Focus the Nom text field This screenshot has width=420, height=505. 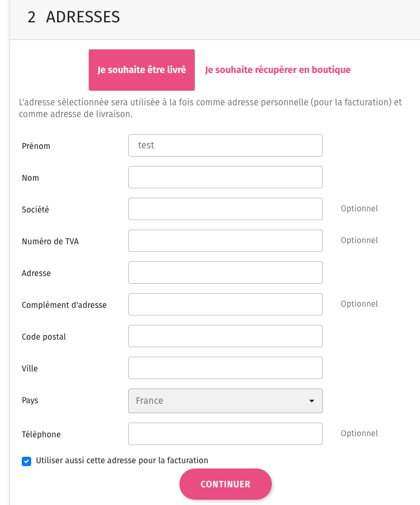[x=225, y=177]
